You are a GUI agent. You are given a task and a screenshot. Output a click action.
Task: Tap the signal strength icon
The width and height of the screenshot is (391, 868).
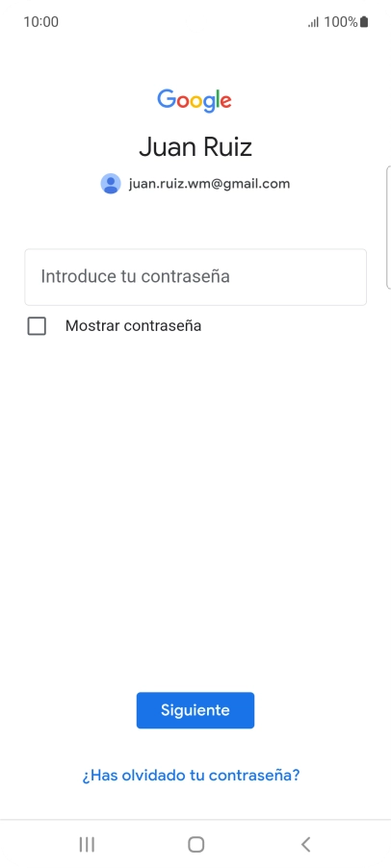[313, 22]
